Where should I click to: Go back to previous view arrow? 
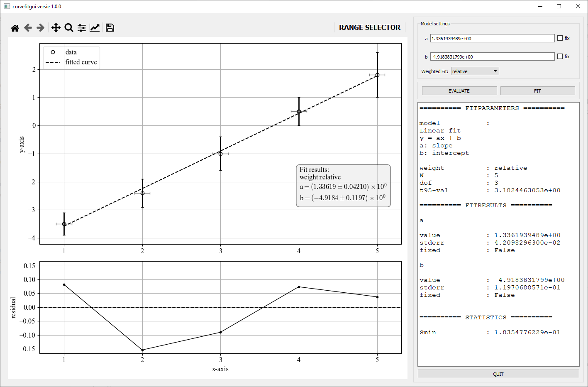click(28, 28)
